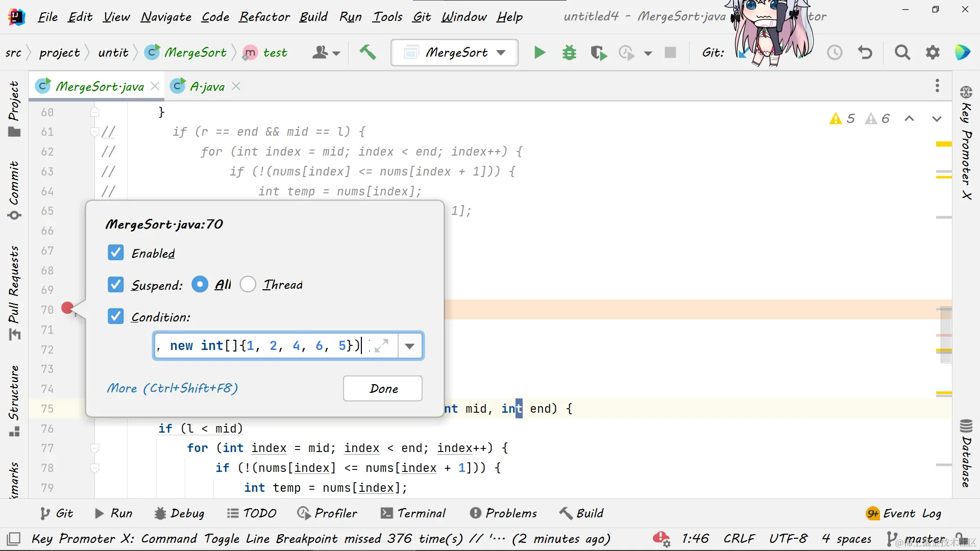Open the condition history dropdown arrow
The height and width of the screenshot is (551, 980).
tap(409, 346)
